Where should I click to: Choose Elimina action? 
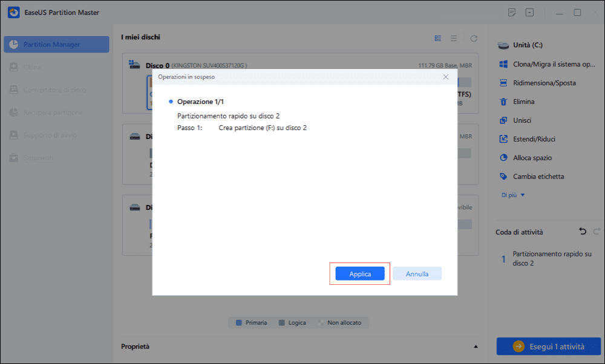(523, 102)
